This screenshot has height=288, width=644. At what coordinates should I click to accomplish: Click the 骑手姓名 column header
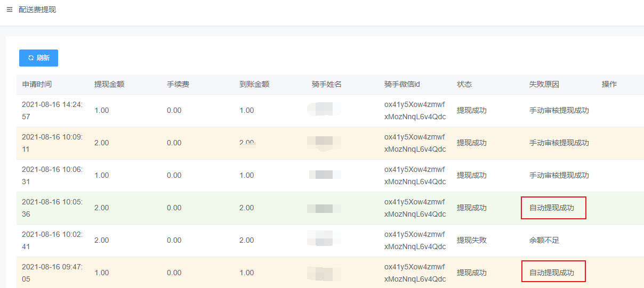pyautogui.click(x=327, y=84)
